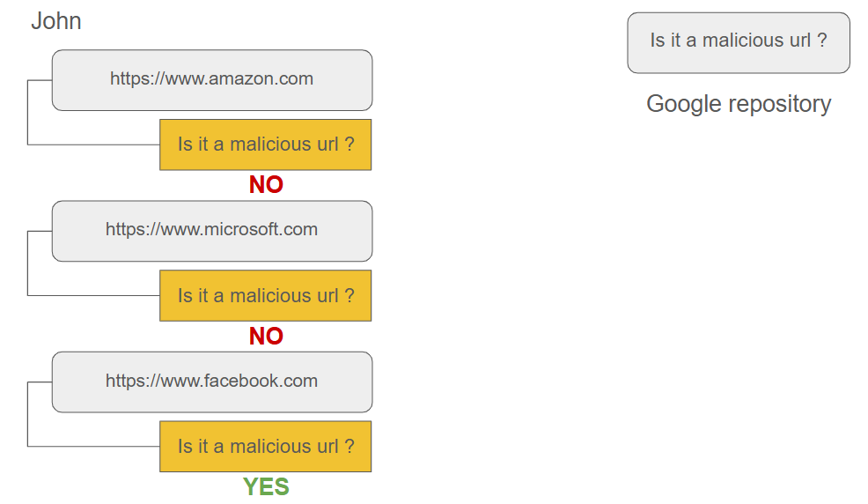Click the red NO below microsoft question
The width and height of the screenshot is (868, 504).
coord(266,336)
